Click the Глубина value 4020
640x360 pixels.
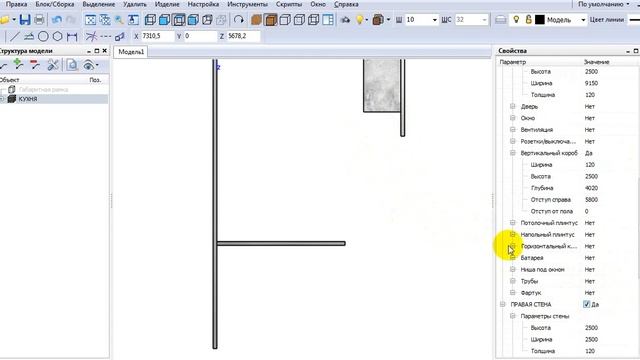point(591,188)
